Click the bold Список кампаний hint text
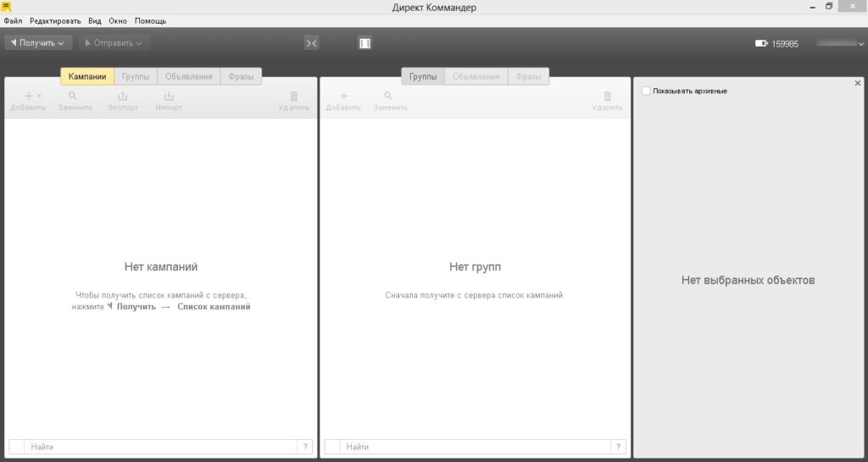The height and width of the screenshot is (462, 868). (x=214, y=307)
